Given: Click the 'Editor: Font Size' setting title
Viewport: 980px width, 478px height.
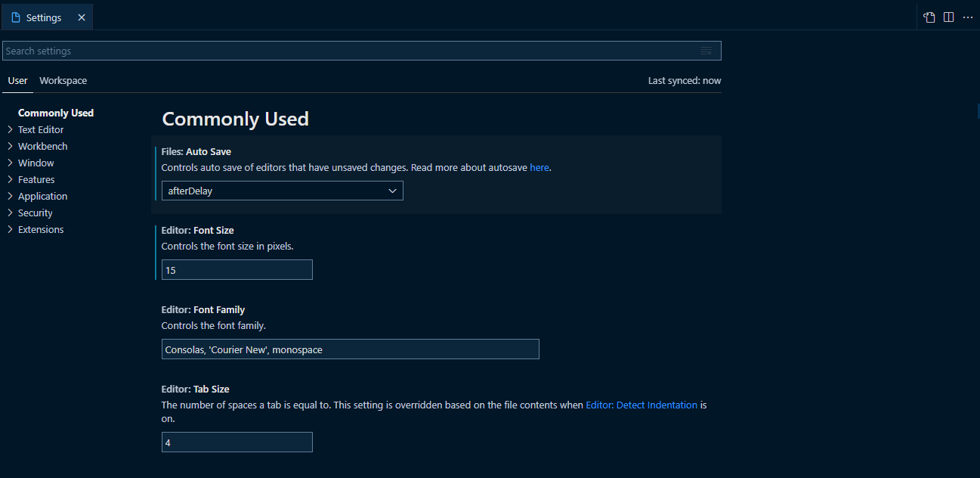Looking at the screenshot, I should coord(198,230).
